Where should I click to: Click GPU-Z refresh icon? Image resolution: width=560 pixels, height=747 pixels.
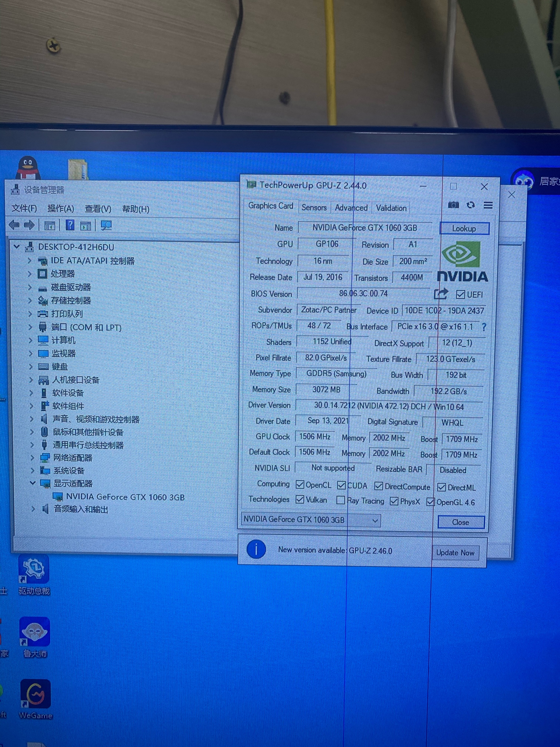click(471, 205)
